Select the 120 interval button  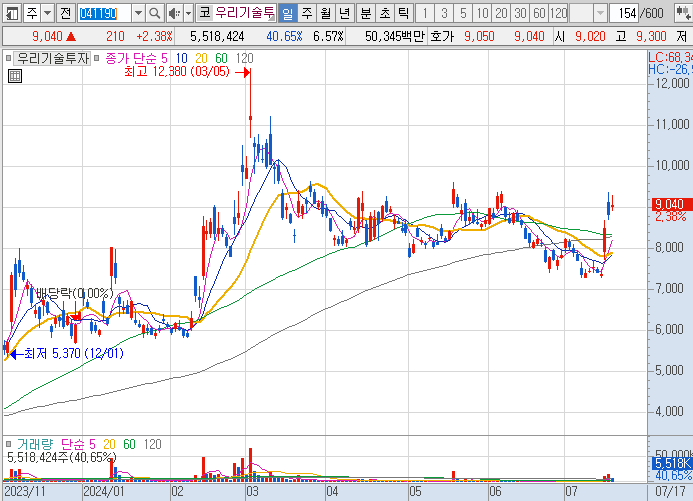tap(558, 13)
